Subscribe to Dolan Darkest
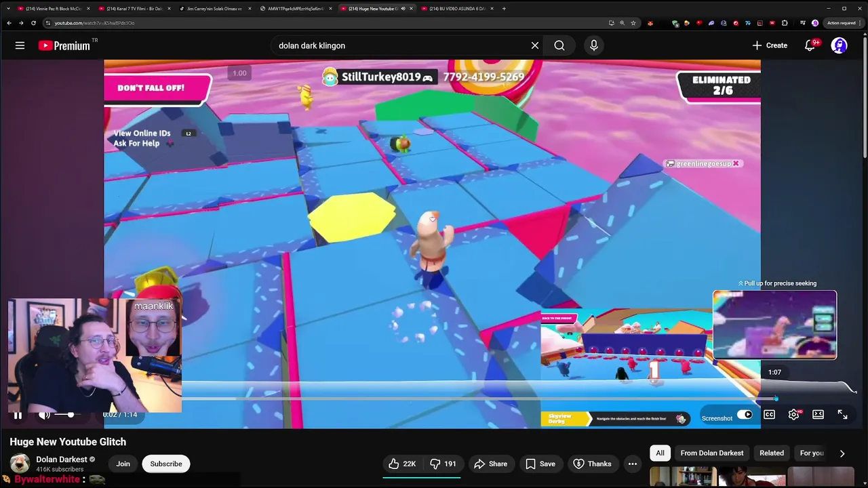This screenshot has width=868, height=488. coord(166,464)
